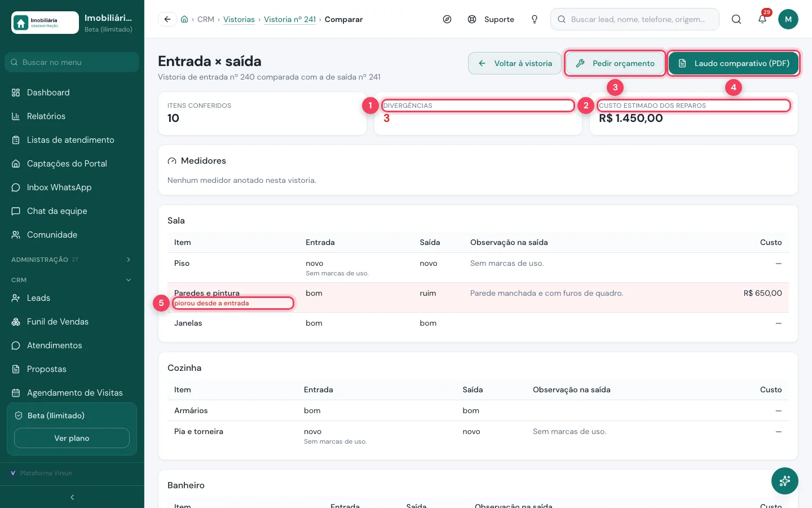The height and width of the screenshot is (508, 812).
Task: Click the Piso row in Sala
Action: [478, 268]
